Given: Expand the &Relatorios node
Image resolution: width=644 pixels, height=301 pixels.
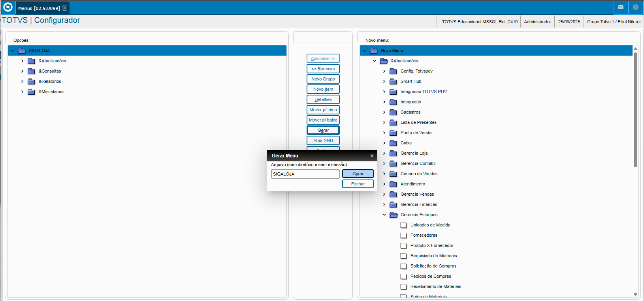Looking at the screenshot, I should point(22,81).
